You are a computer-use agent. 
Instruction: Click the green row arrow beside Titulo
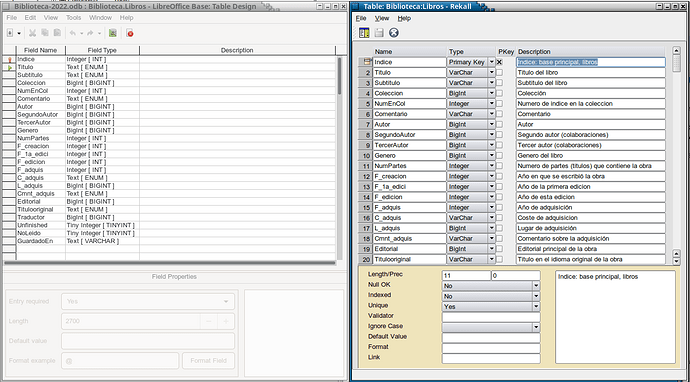pos(10,67)
